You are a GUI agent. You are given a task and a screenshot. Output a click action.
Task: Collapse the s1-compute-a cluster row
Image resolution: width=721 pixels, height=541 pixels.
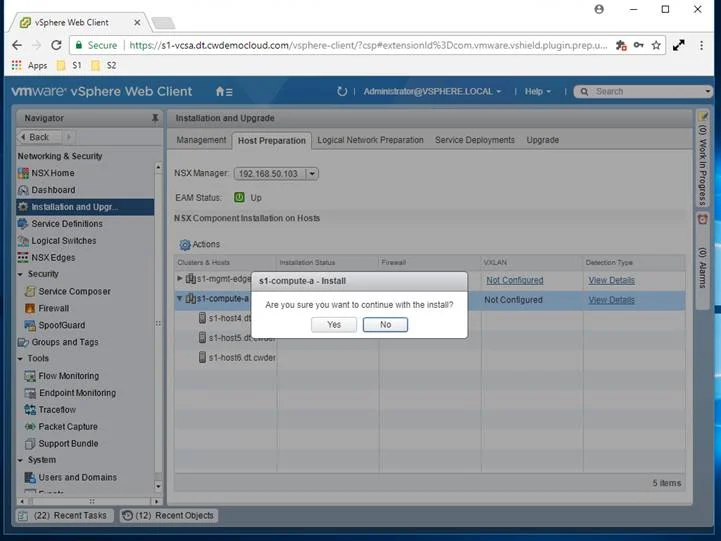(x=180, y=298)
